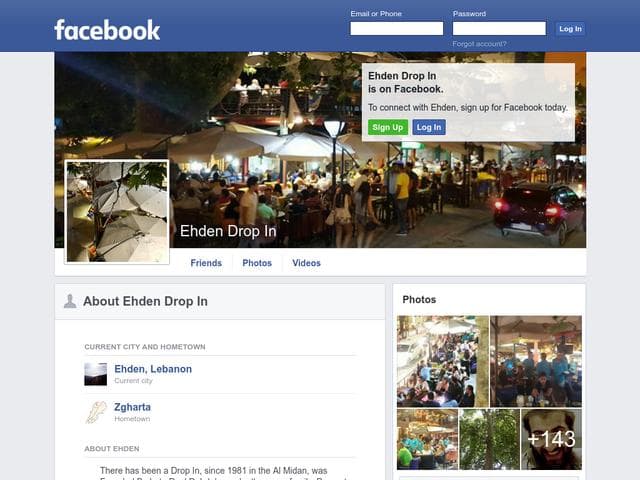Open the first photo in Photos panel

pyautogui.click(x=442, y=361)
